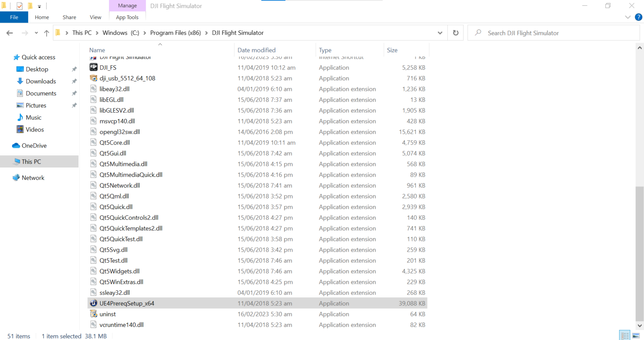Open the App Tools tab
644x340 pixels.
point(127,17)
